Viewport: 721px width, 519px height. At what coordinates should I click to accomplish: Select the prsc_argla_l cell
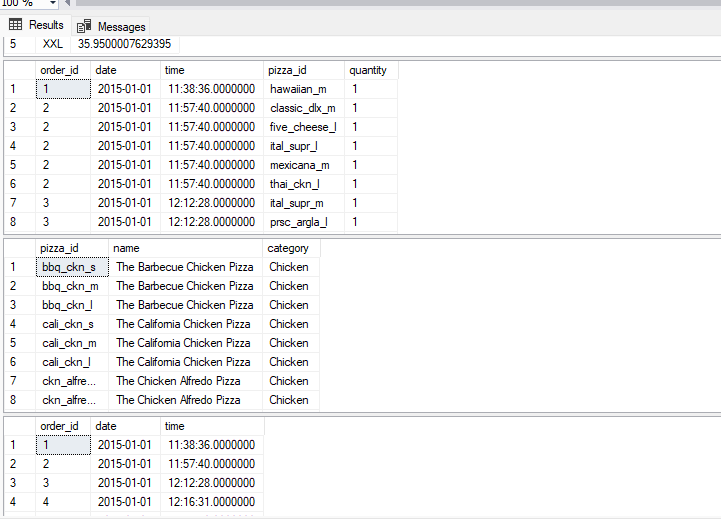click(x=304, y=222)
